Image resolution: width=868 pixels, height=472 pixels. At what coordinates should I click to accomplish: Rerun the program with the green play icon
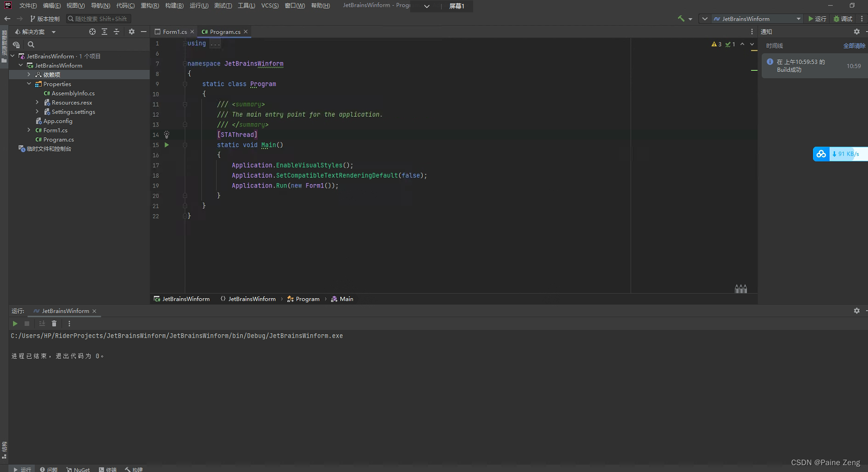click(x=15, y=323)
